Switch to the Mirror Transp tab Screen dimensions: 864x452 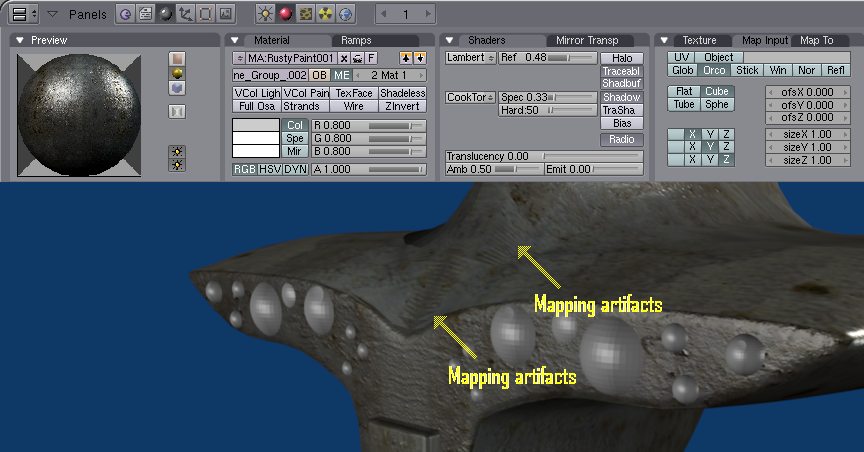(587, 40)
